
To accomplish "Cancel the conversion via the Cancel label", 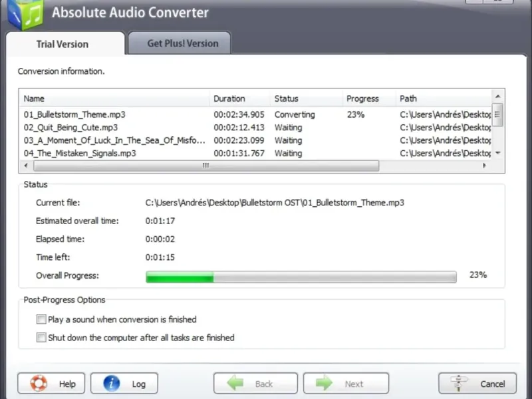I will pos(493,384).
